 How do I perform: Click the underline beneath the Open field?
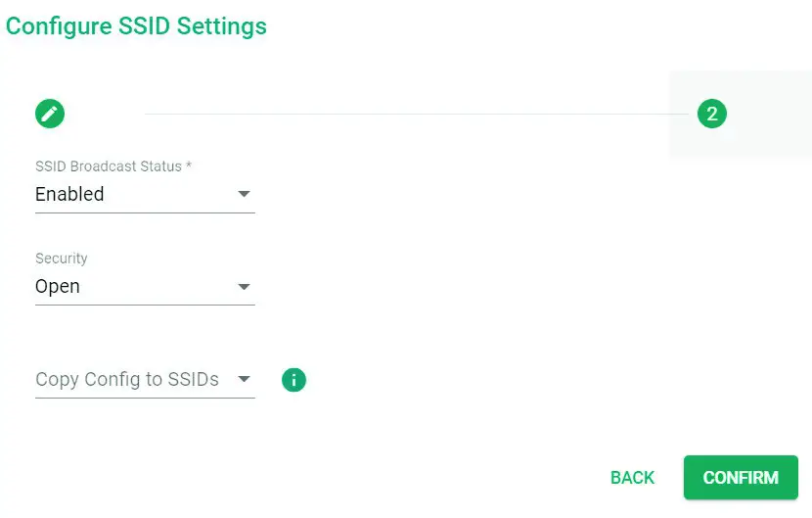[x=145, y=305]
